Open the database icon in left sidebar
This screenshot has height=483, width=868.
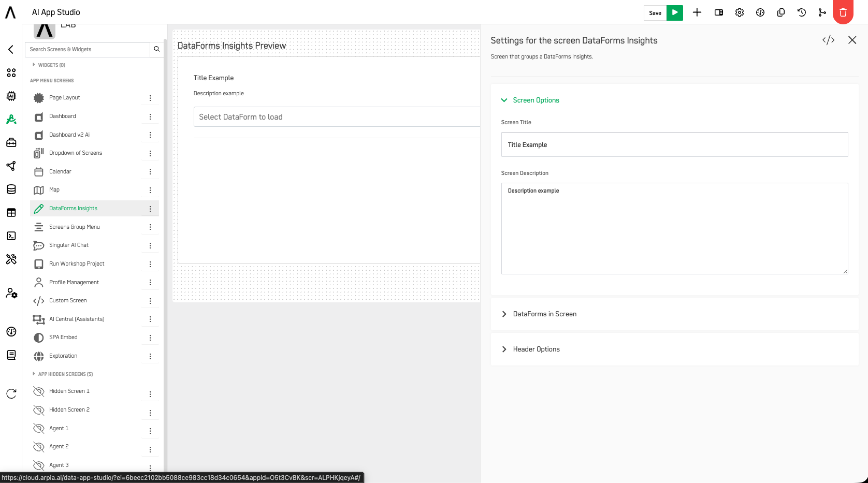point(11,189)
